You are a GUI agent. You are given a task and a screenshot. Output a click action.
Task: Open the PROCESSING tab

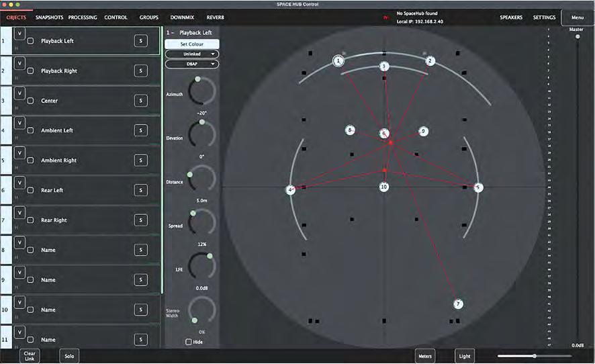83,17
